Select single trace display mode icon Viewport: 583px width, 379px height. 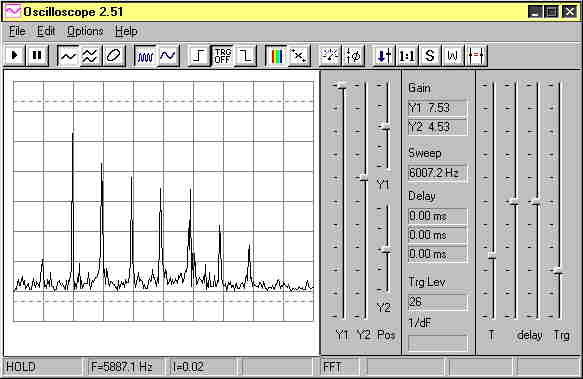[68, 56]
